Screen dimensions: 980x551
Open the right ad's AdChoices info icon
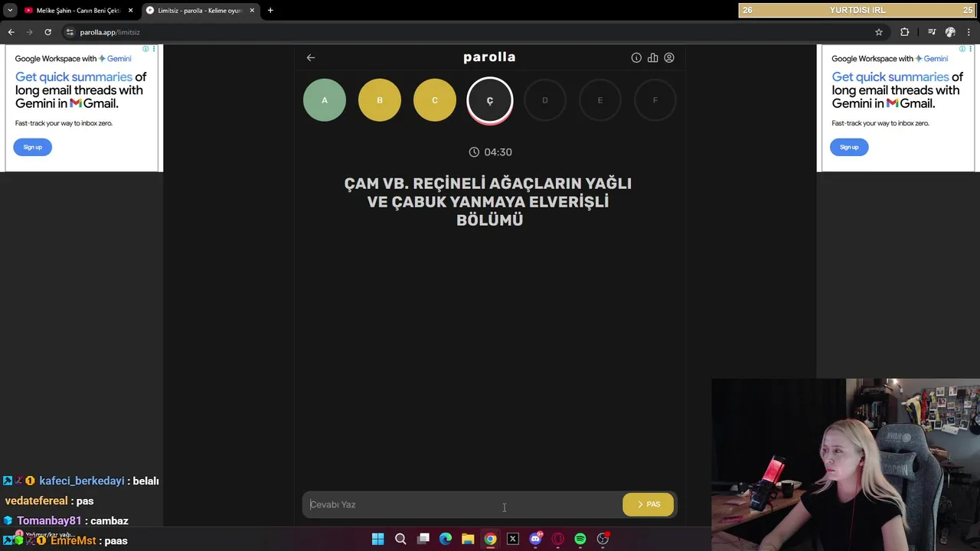[962, 49]
